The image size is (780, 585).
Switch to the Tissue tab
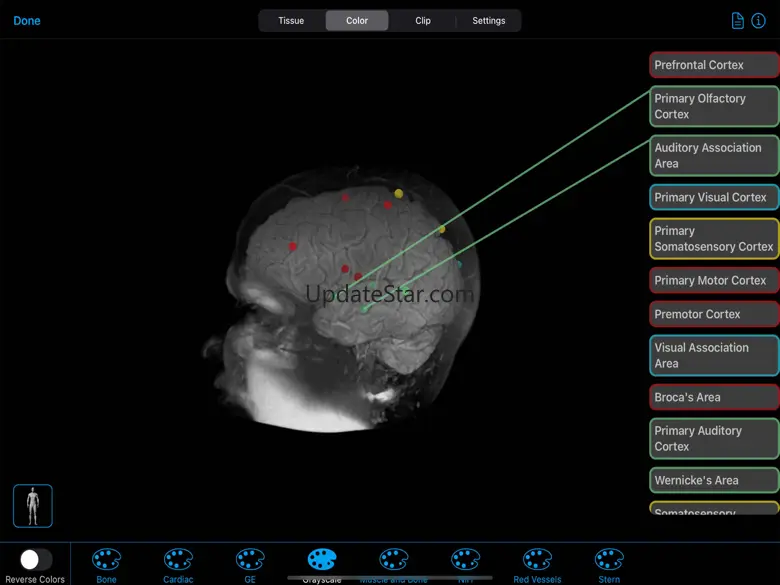[291, 21]
